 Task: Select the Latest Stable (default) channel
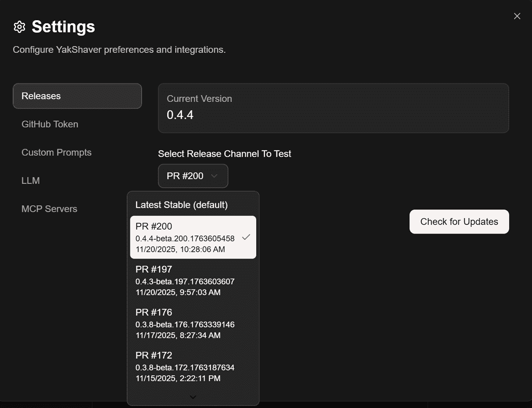point(181,205)
